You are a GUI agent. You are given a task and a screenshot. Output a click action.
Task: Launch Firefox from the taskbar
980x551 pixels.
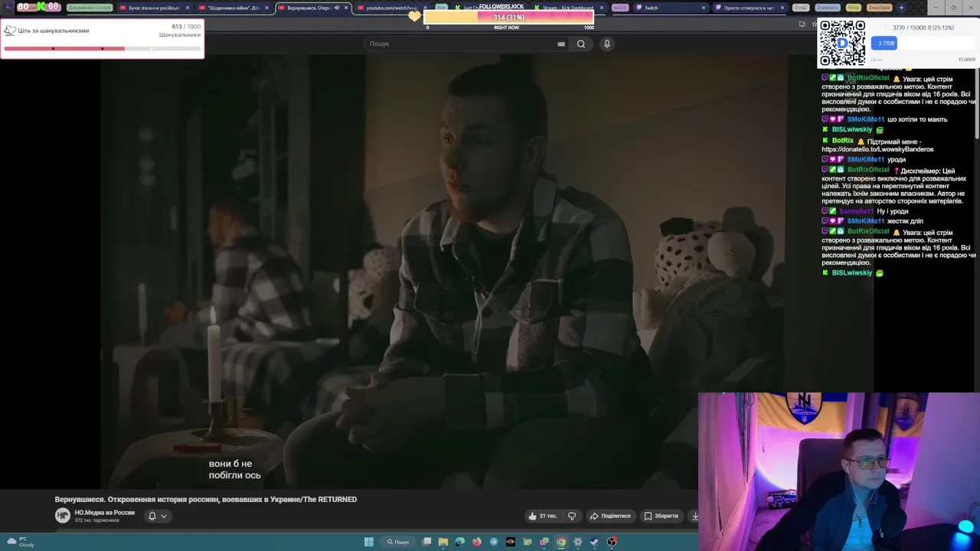click(477, 542)
